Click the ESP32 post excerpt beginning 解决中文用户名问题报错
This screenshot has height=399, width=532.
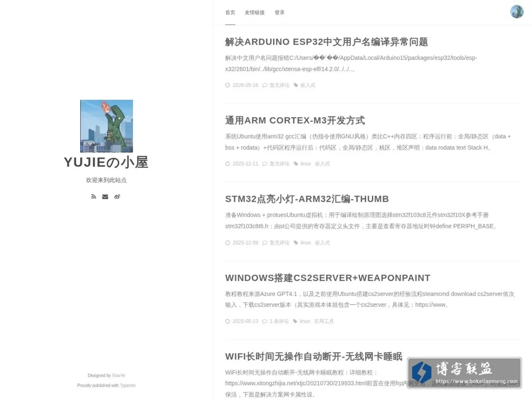pyautogui.click(x=351, y=63)
